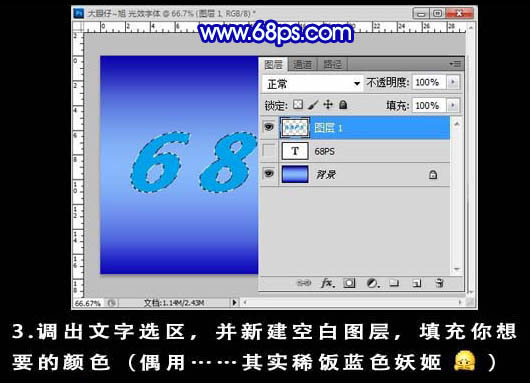Open the layers panel options menu
The image size is (530, 383).
[x=455, y=64]
